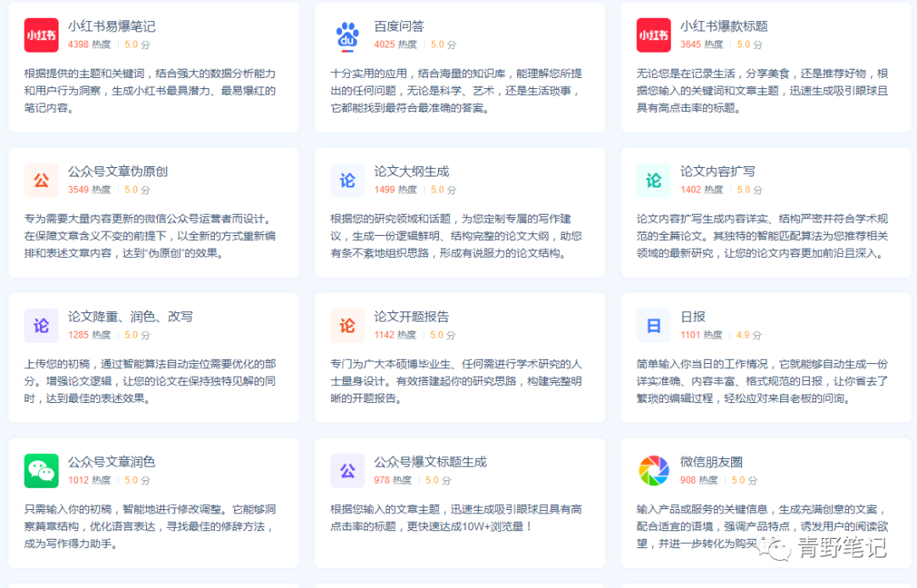Open the 百度问答 title
917x588 pixels.
[x=399, y=26]
